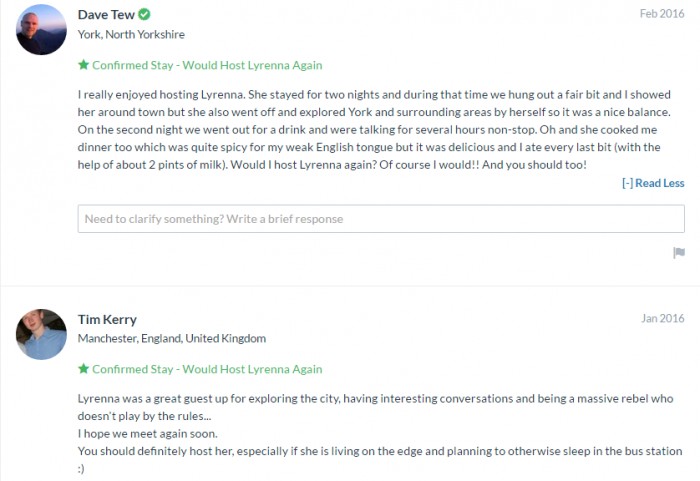Click the green star on Dave Tew's review
Screen dimensions: 700x481
click(83, 65)
